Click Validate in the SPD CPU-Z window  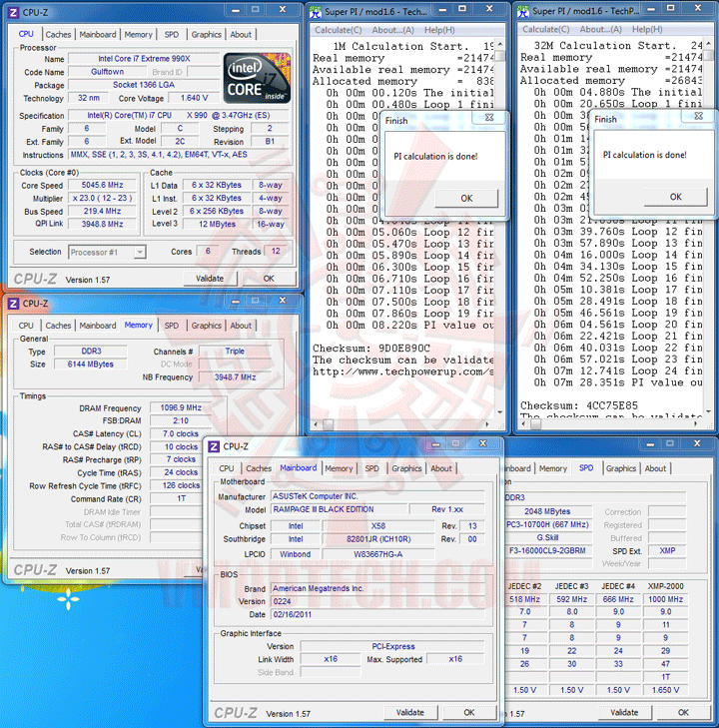[624, 712]
